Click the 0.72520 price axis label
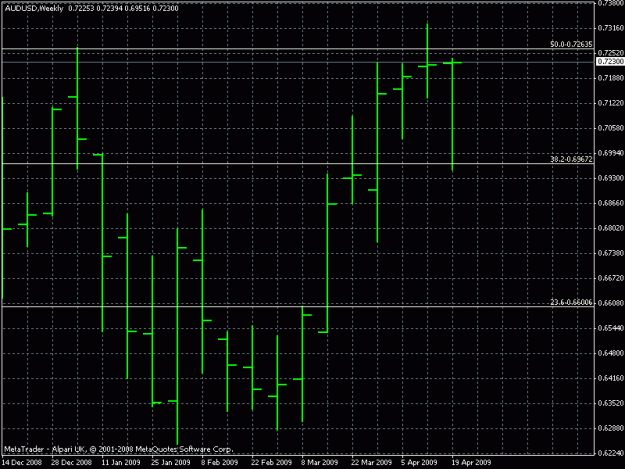This screenshot has height=469, width=625. point(610,53)
